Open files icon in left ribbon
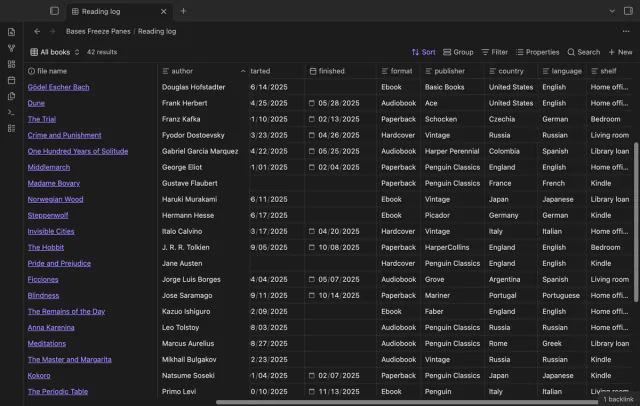 click(11, 32)
